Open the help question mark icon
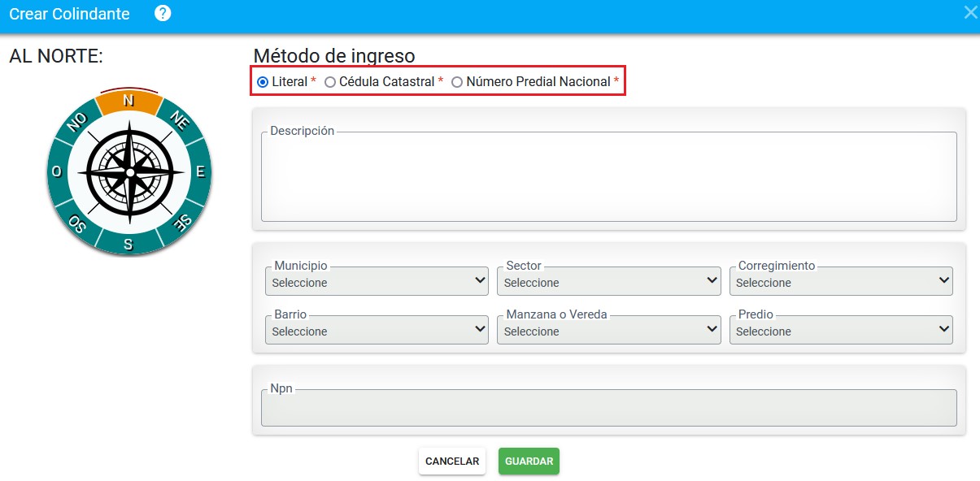 coord(163,13)
